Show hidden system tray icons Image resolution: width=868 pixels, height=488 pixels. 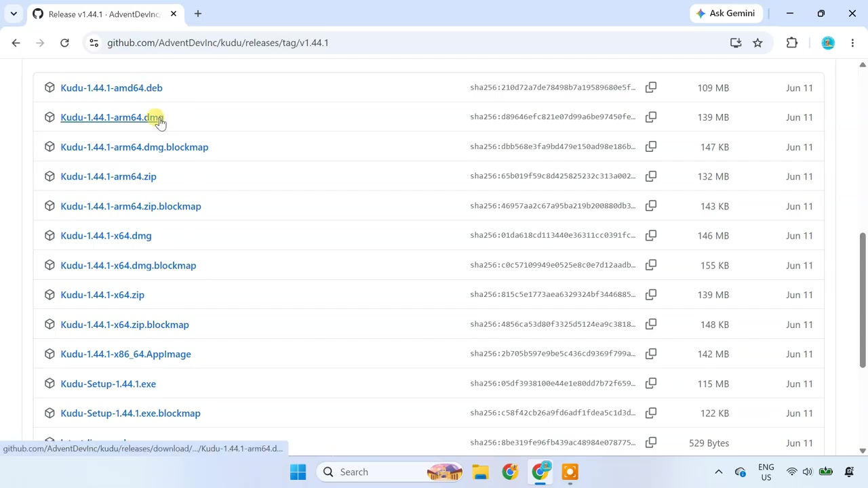719,472
